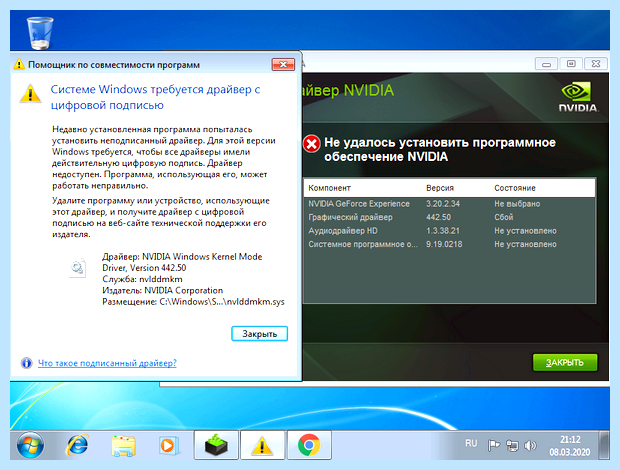Click the blue info icon beside the help link
The width and height of the screenshot is (620, 470).
26,363
